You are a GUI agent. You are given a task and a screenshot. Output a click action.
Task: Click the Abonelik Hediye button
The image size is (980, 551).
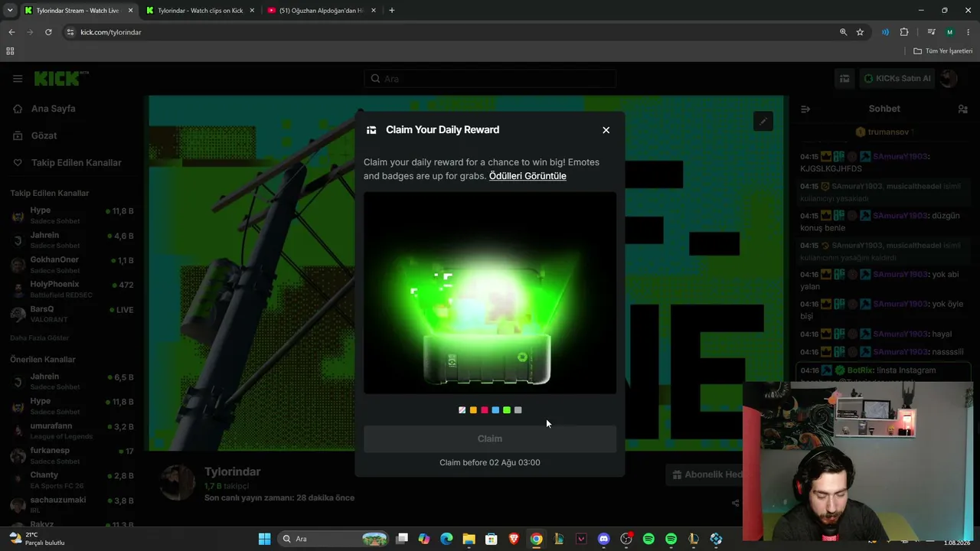pos(704,474)
